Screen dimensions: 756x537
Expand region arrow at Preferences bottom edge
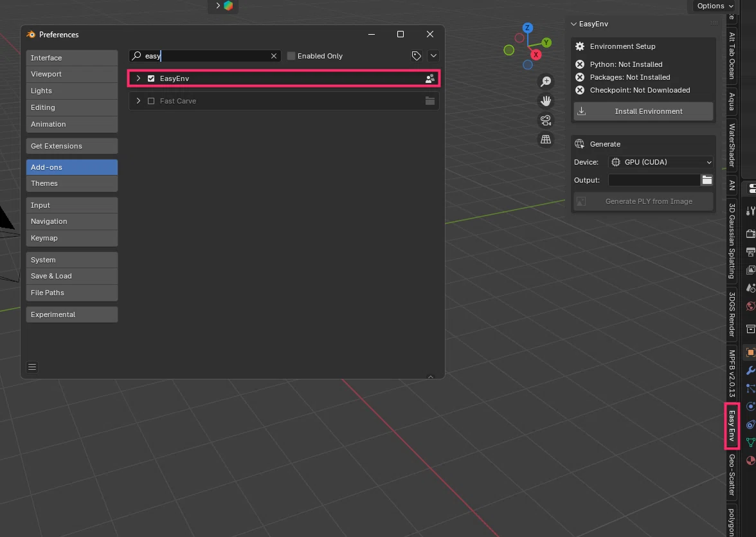tap(431, 376)
